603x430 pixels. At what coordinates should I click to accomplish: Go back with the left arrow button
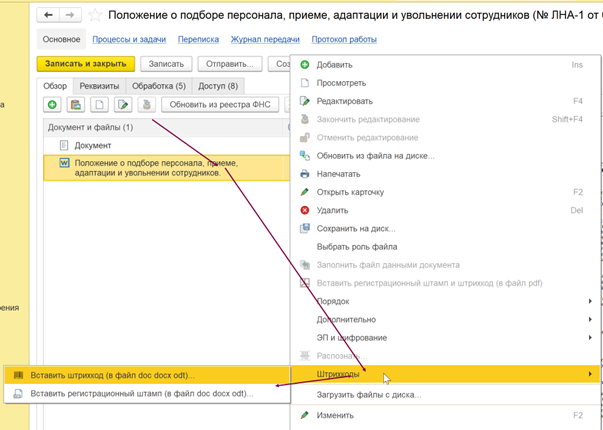click(48, 15)
